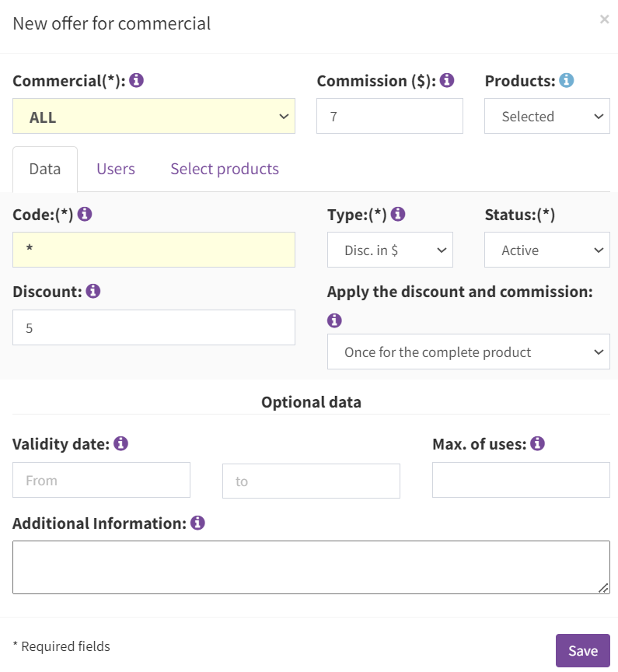
Task: Change the Status Active dropdown
Action: click(x=547, y=250)
